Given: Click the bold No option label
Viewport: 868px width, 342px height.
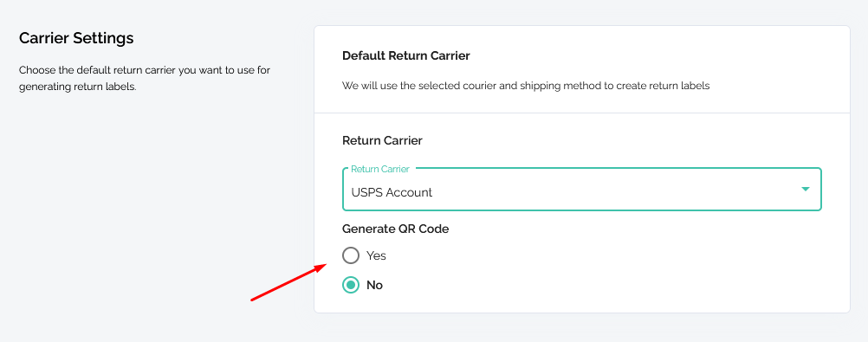Looking at the screenshot, I should [375, 285].
